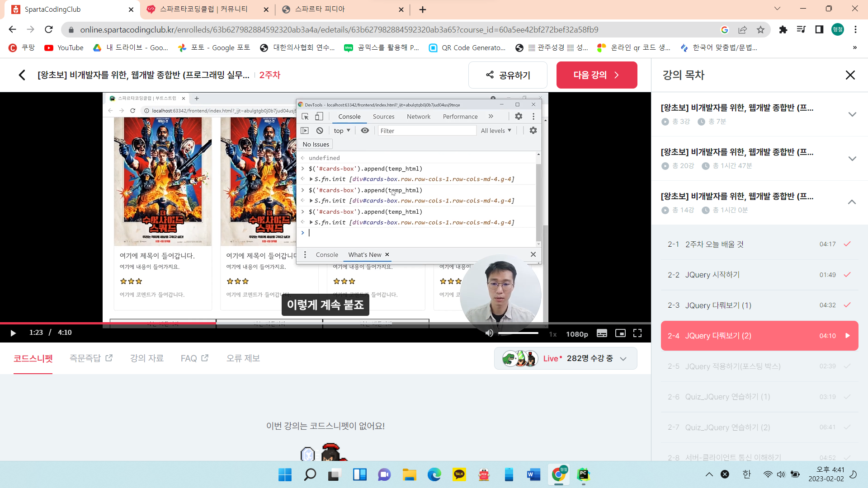
Task: Expand Live 282명 수강 중 dropdown
Action: pyautogui.click(x=566, y=358)
